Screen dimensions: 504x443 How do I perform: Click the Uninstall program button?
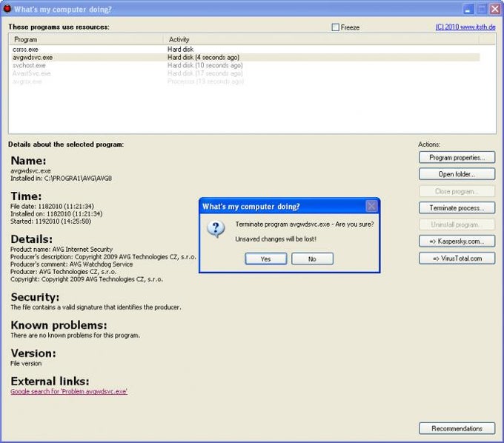point(457,224)
